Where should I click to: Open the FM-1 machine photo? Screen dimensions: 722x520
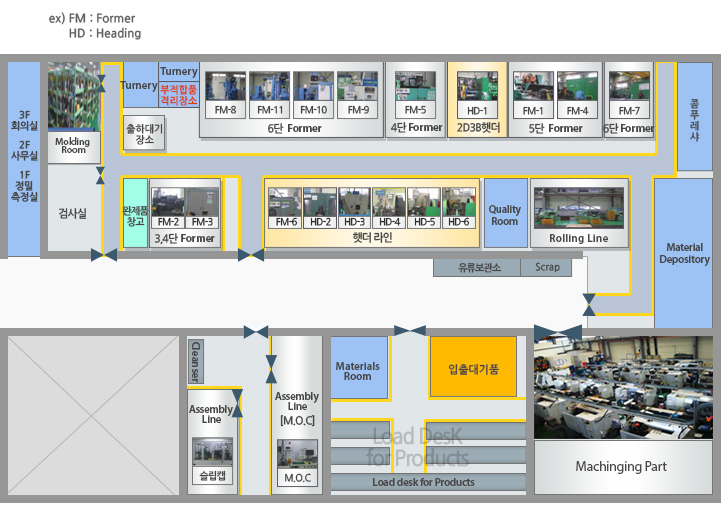pyautogui.click(x=533, y=86)
